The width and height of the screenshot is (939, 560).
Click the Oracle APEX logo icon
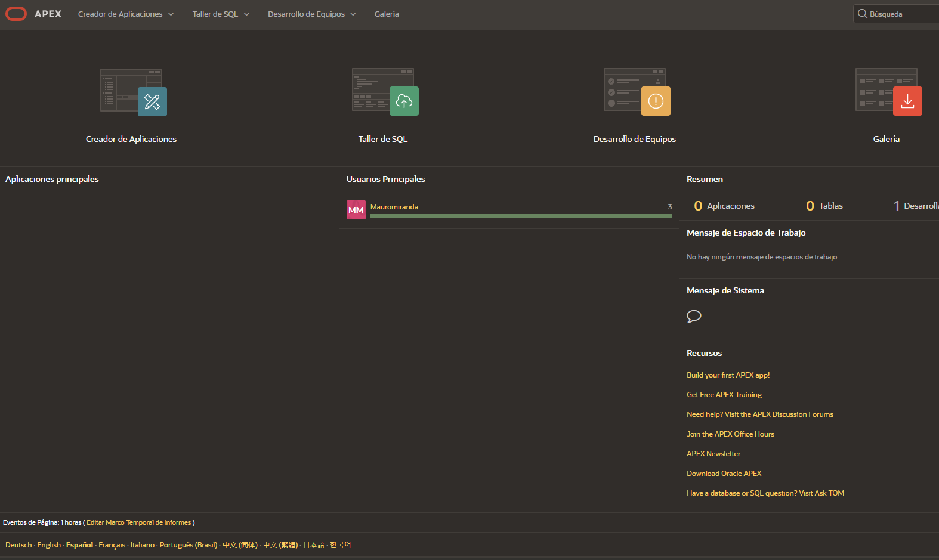coord(16,14)
